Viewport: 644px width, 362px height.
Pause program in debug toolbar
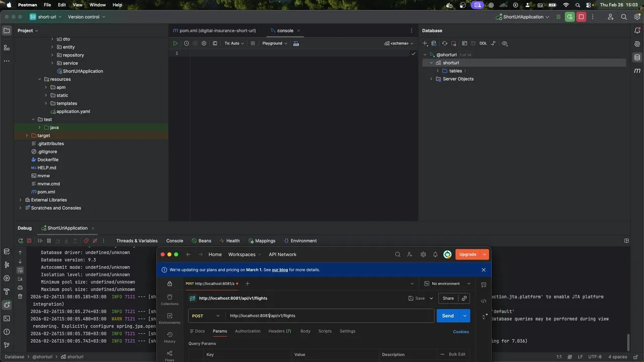coord(48,241)
